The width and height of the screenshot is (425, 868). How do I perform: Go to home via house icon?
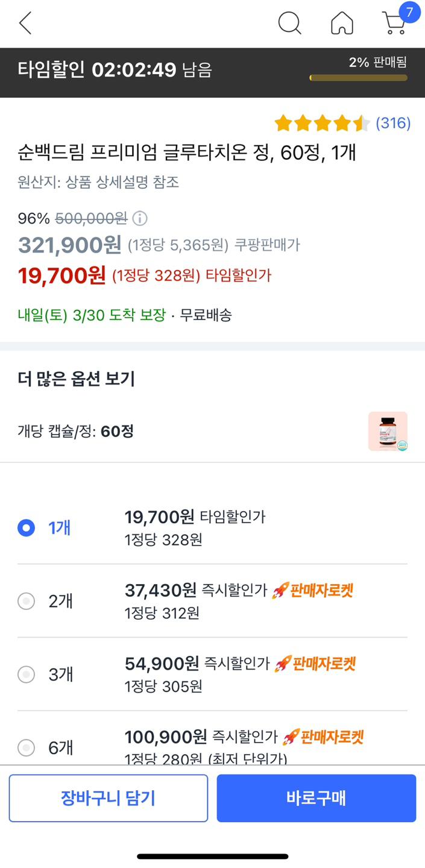342,24
